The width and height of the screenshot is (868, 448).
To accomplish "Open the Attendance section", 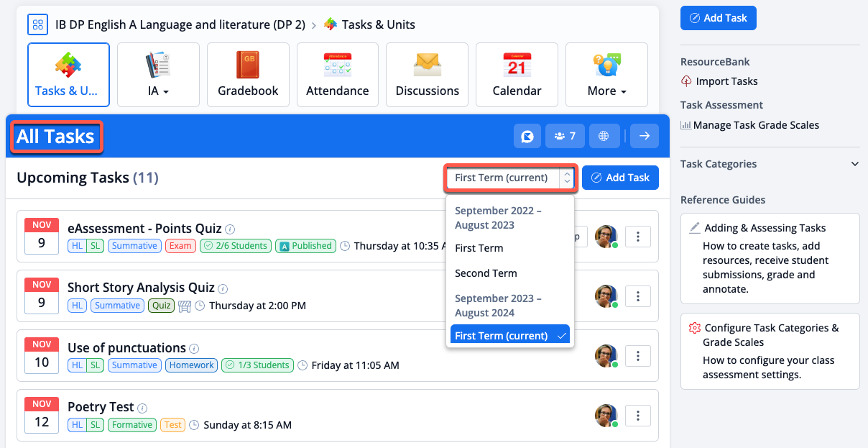I will click(337, 75).
